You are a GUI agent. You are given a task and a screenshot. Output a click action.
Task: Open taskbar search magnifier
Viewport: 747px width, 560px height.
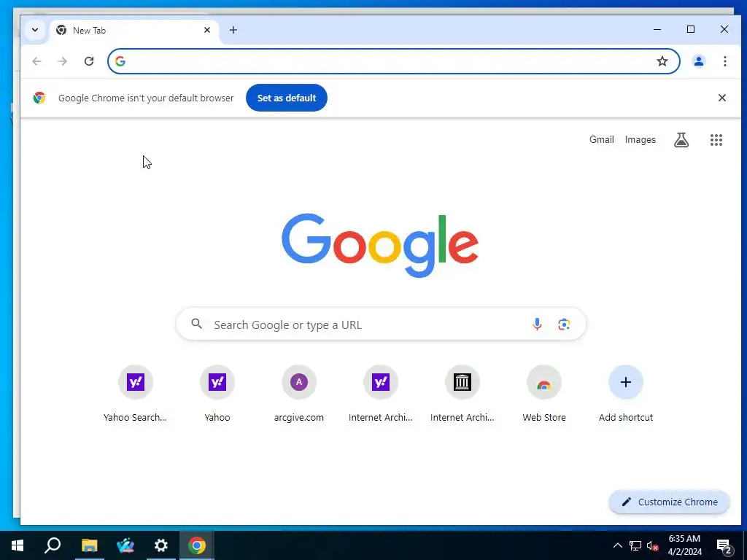pos(53,545)
